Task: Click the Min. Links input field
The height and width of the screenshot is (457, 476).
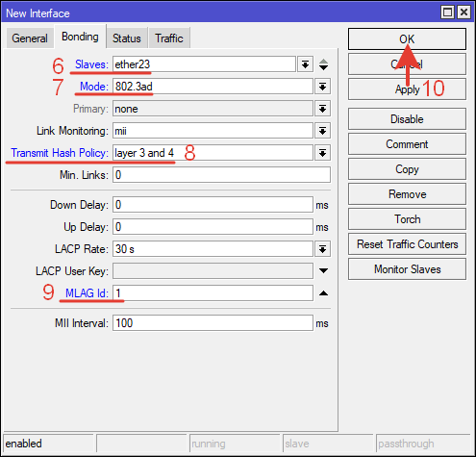Action: 221,175
